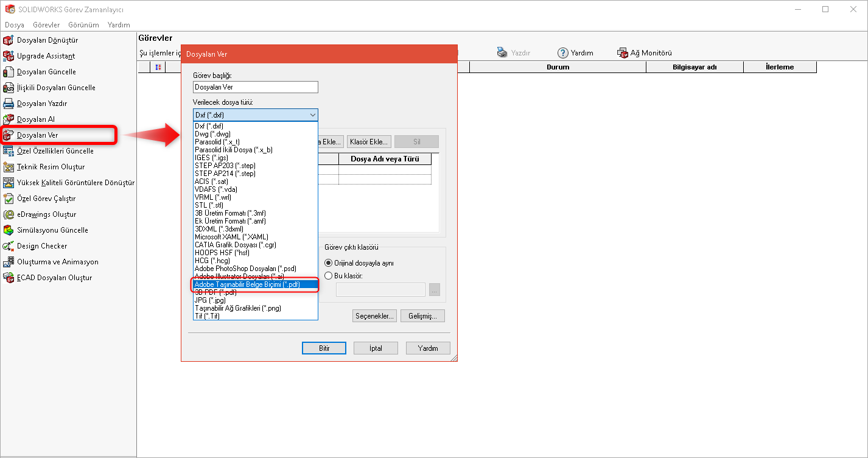Click the Design Checker icon

coord(9,246)
